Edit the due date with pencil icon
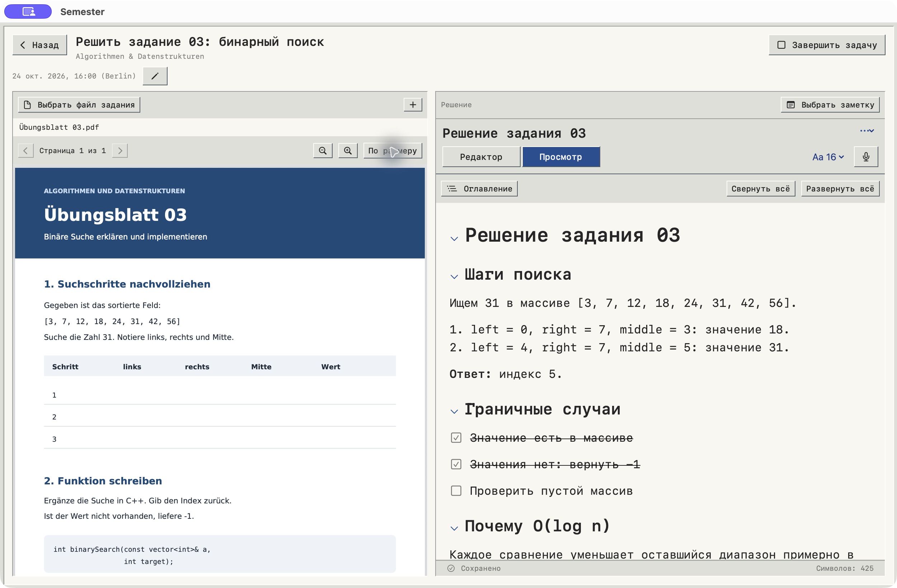897x588 pixels. [x=155, y=76]
